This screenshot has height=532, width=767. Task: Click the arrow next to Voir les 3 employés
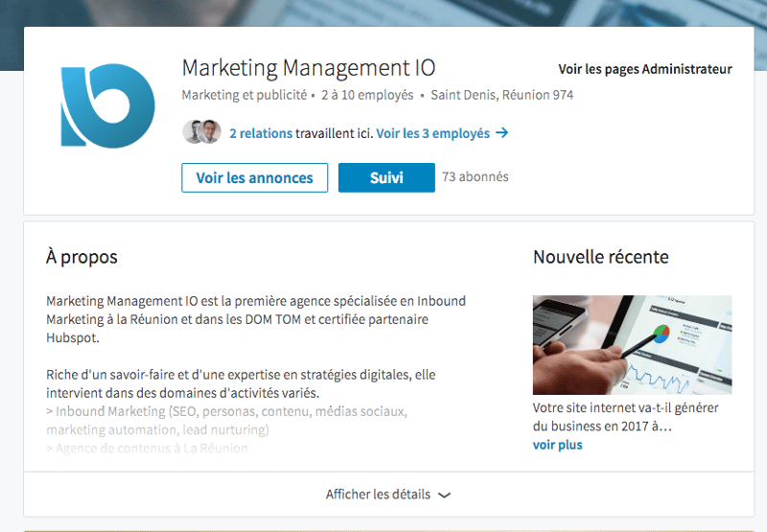pyautogui.click(x=501, y=132)
